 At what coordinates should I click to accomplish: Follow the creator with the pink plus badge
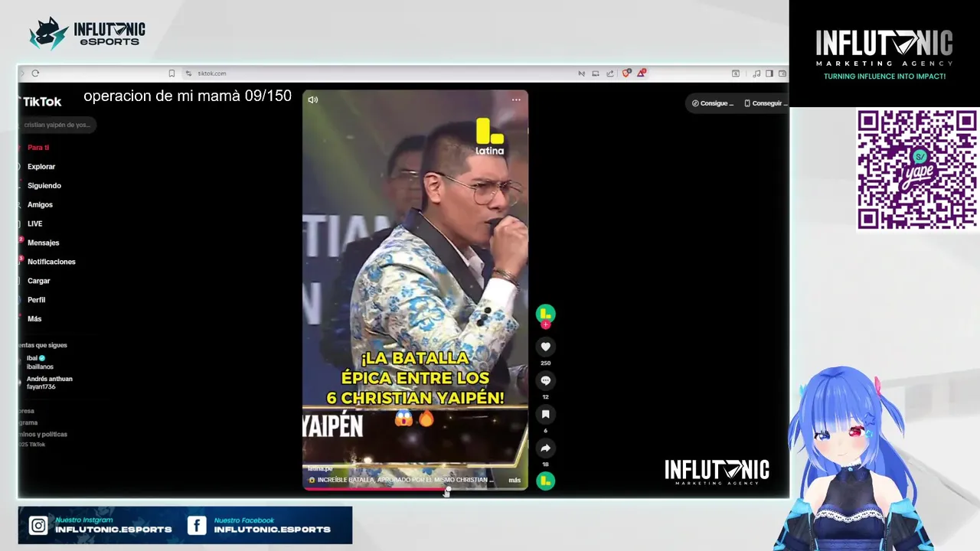click(545, 324)
